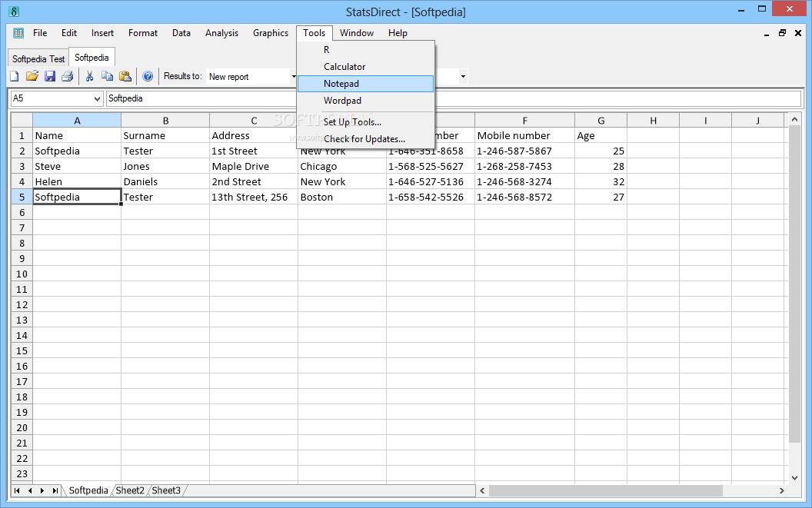Click the workbook icon left of File

[18, 33]
